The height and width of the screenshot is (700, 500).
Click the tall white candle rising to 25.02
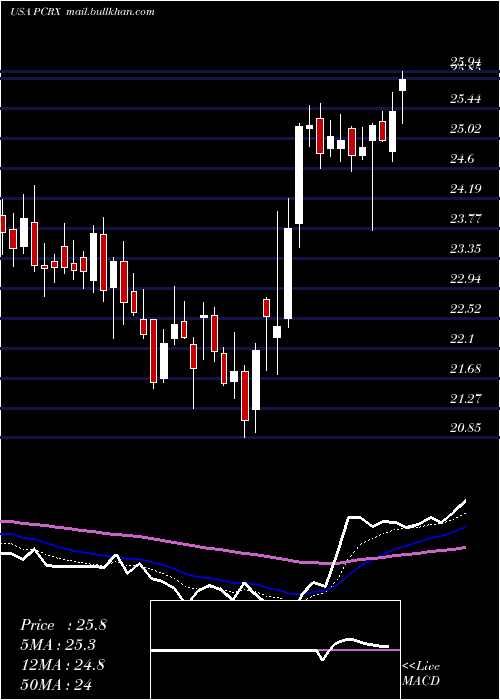pyautogui.click(x=299, y=175)
